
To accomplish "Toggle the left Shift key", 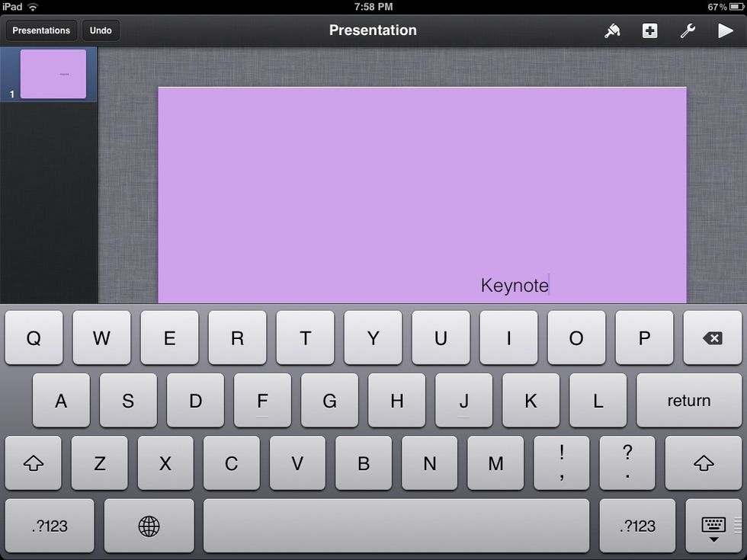I will (34, 463).
